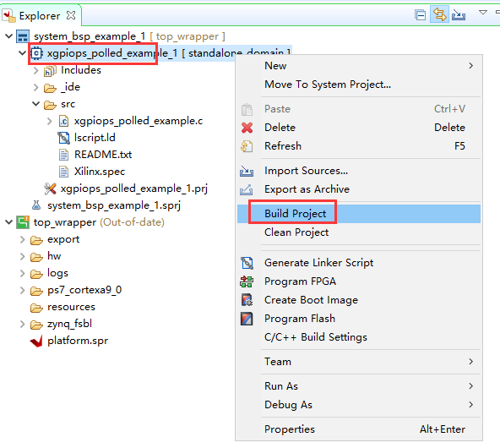Open the Run As submenu

(359, 386)
